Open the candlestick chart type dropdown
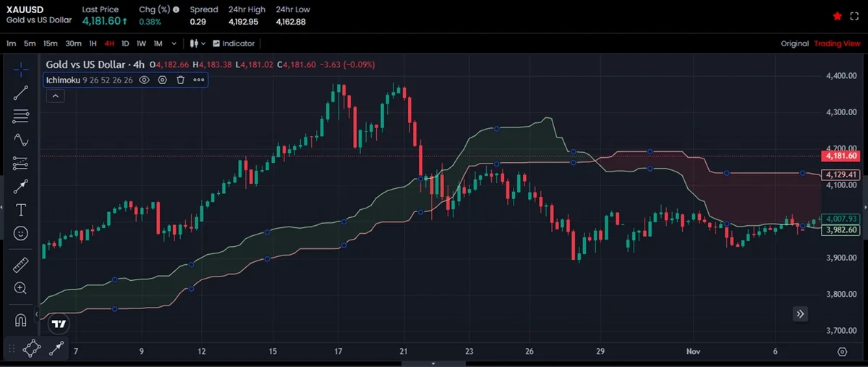The width and height of the screenshot is (868, 367). click(197, 43)
